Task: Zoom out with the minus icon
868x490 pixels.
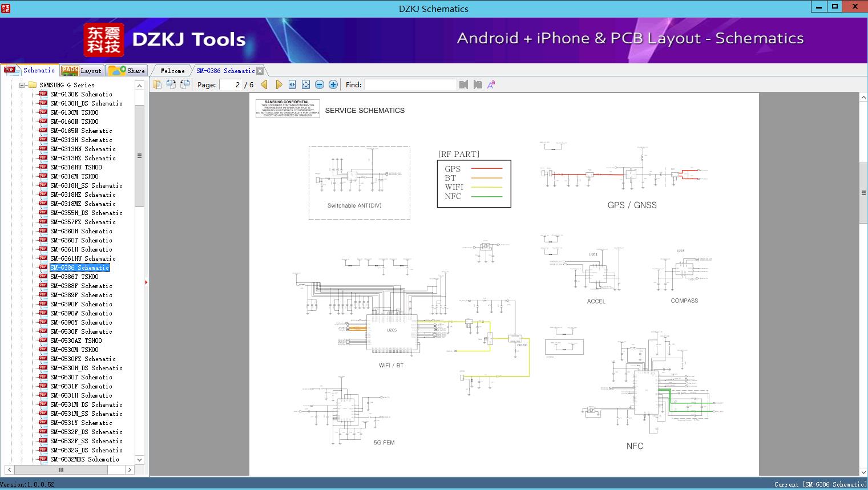Action: (x=320, y=84)
